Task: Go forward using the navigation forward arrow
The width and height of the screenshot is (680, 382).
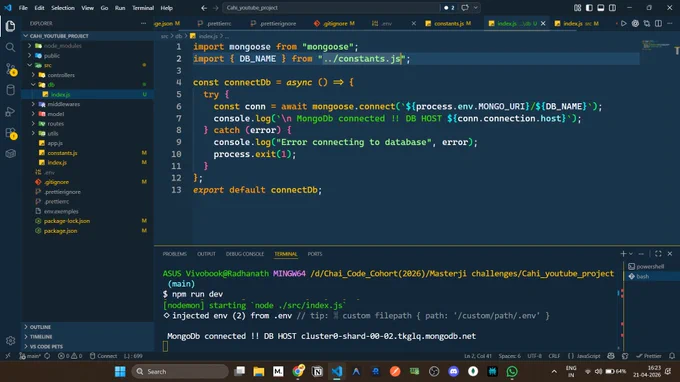Action: [x=216, y=8]
